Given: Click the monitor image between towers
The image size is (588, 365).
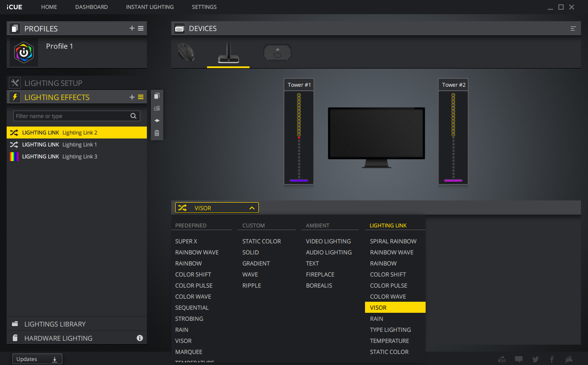Looking at the screenshot, I should point(377,138).
